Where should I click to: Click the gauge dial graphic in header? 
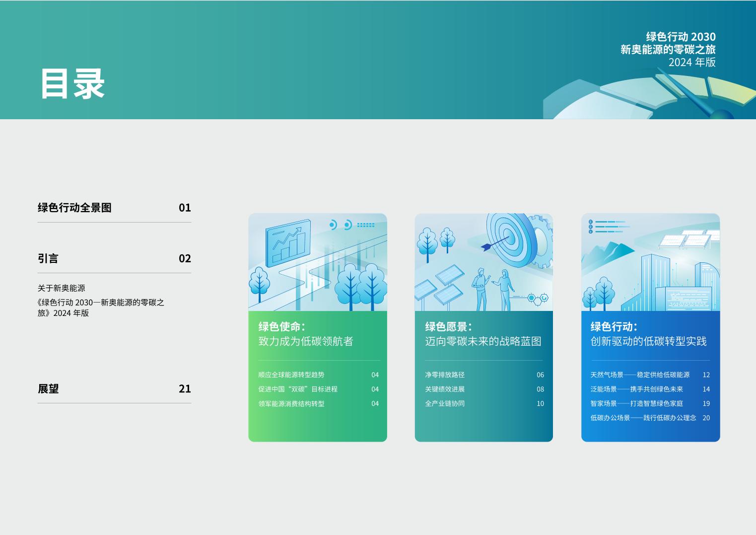[655, 97]
